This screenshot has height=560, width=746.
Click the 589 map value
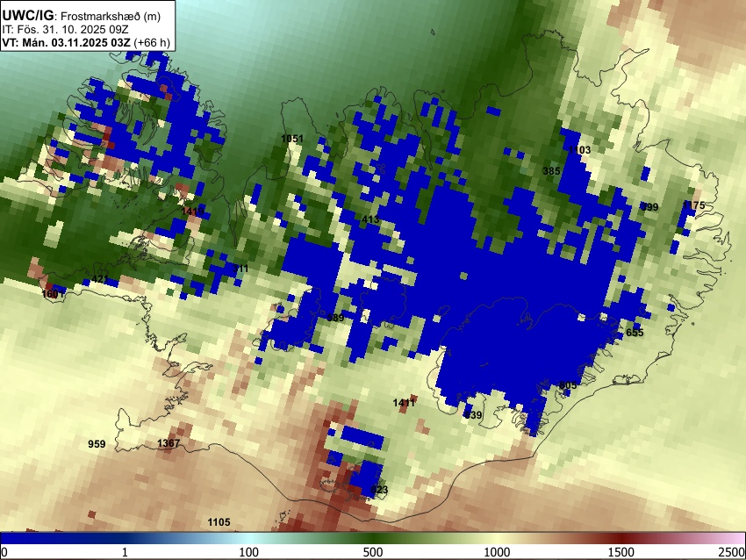click(x=335, y=318)
